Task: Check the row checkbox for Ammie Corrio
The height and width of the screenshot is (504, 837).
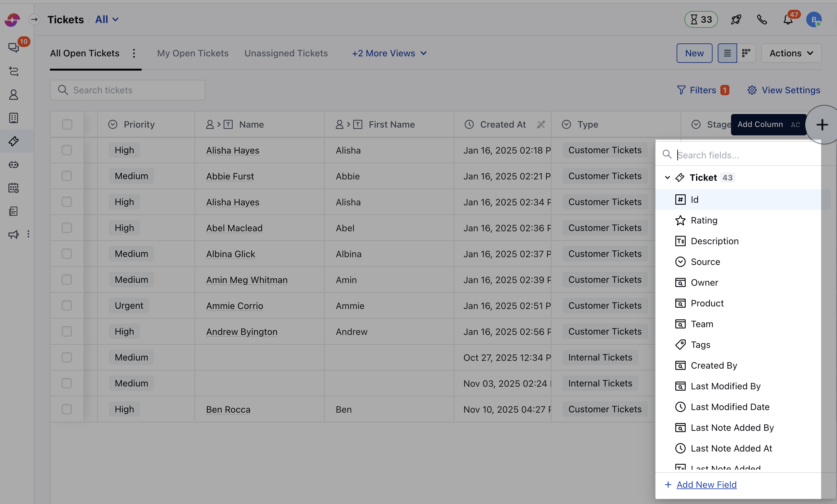Action: tap(66, 305)
